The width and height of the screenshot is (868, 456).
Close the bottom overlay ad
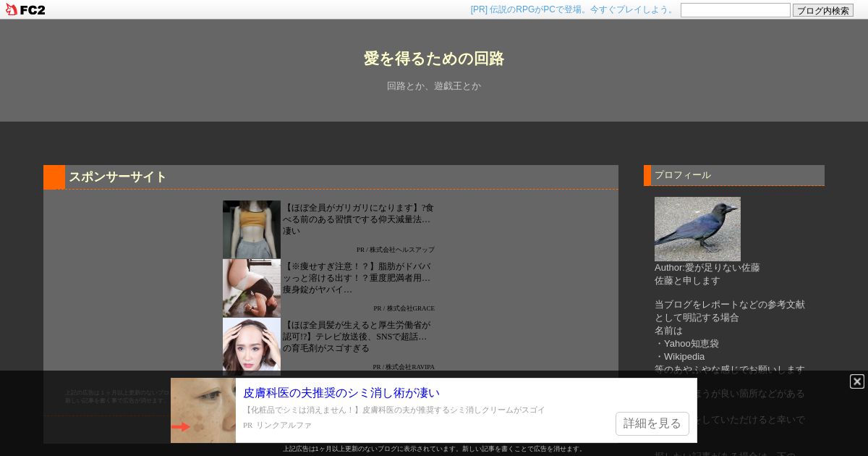click(857, 381)
